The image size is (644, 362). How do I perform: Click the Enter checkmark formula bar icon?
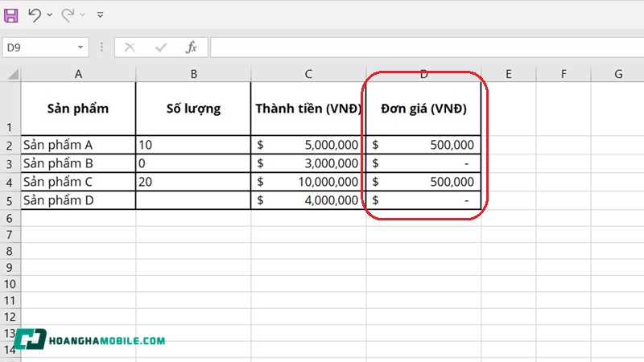point(161,47)
